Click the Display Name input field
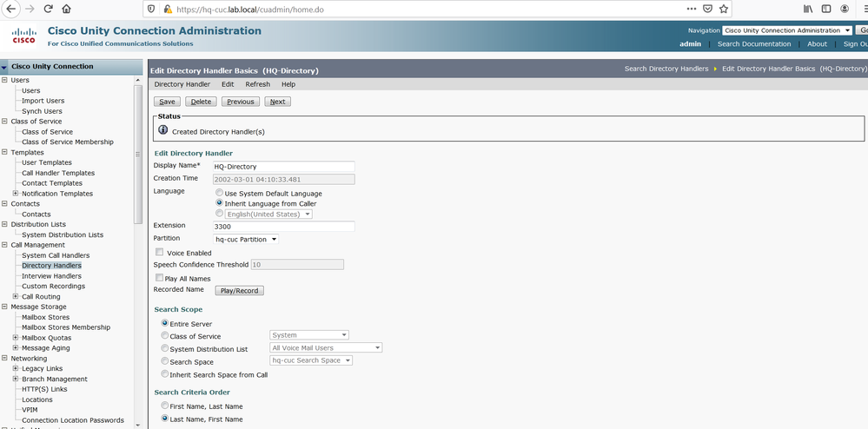This screenshot has height=429, width=868. (x=284, y=166)
